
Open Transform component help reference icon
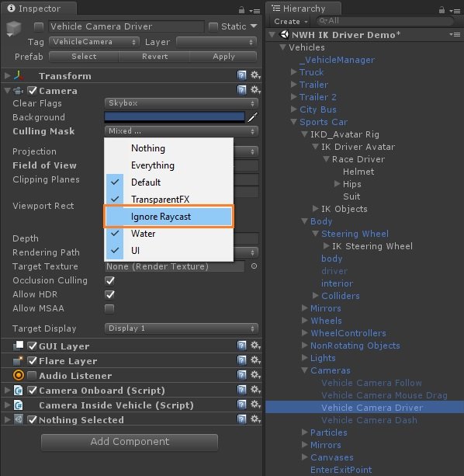click(x=241, y=75)
